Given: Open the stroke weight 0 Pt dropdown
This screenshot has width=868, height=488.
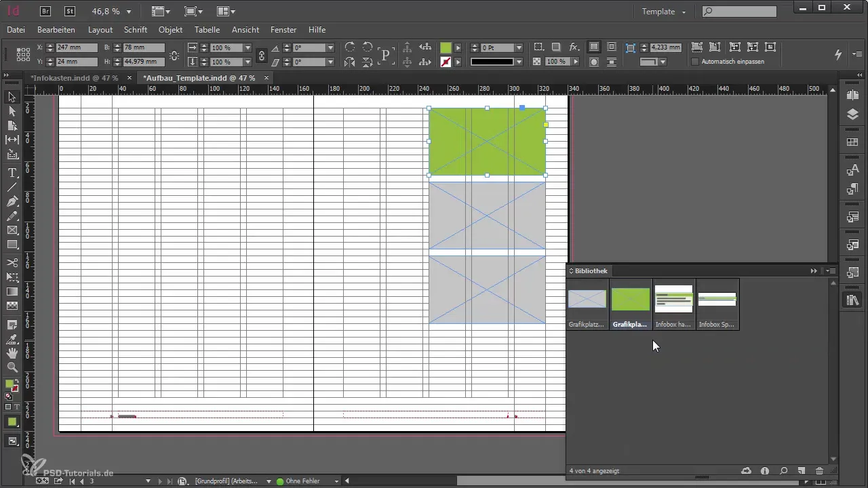Looking at the screenshot, I should coord(519,48).
